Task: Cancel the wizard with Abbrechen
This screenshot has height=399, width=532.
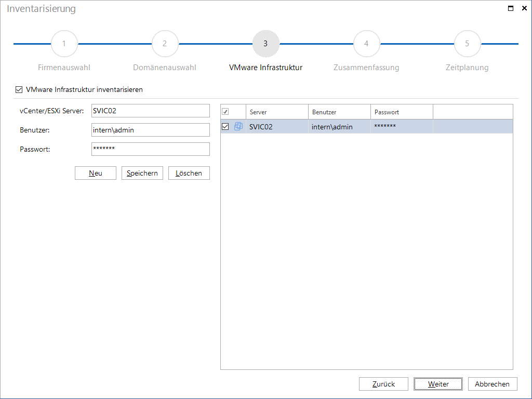Action: tap(493, 384)
